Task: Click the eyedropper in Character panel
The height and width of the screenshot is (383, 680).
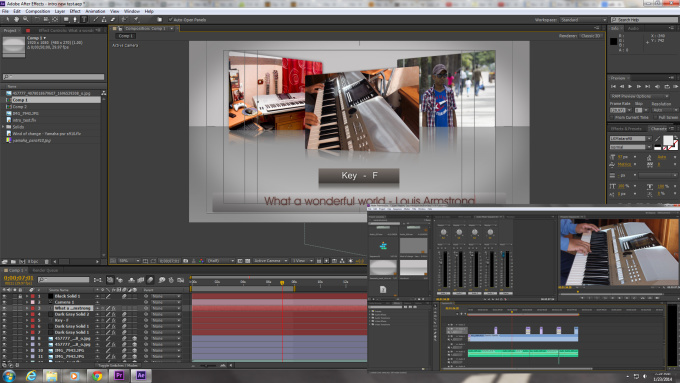Action: click(658, 139)
